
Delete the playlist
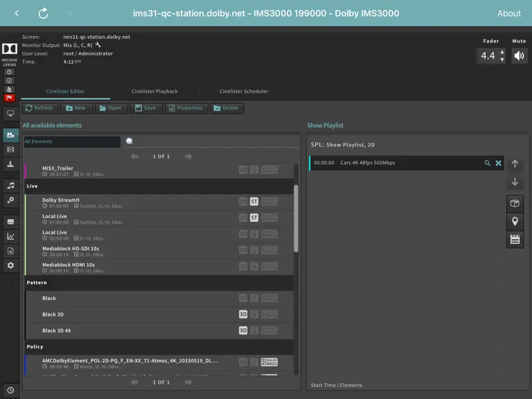[227, 108]
